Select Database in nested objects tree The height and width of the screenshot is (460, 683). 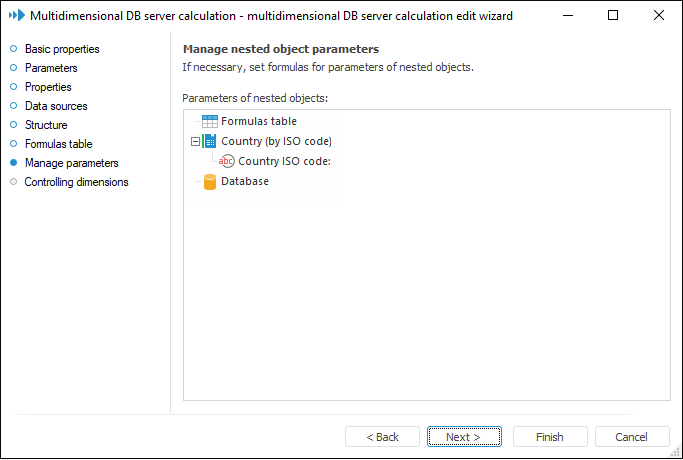244,181
